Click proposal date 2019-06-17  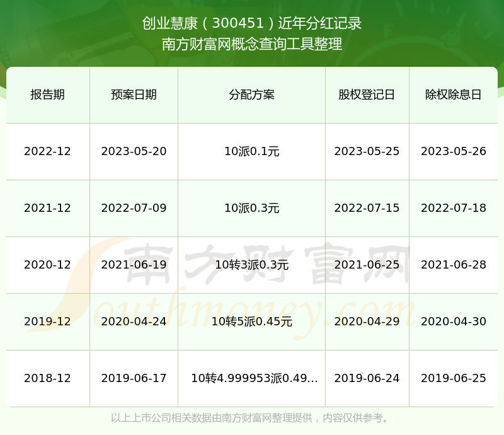click(134, 378)
